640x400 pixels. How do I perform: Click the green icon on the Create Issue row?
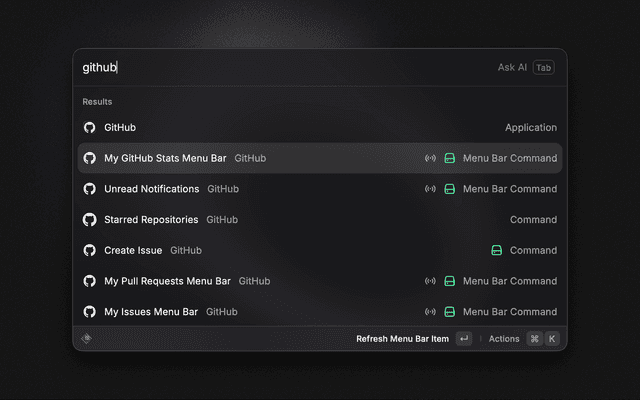click(496, 250)
